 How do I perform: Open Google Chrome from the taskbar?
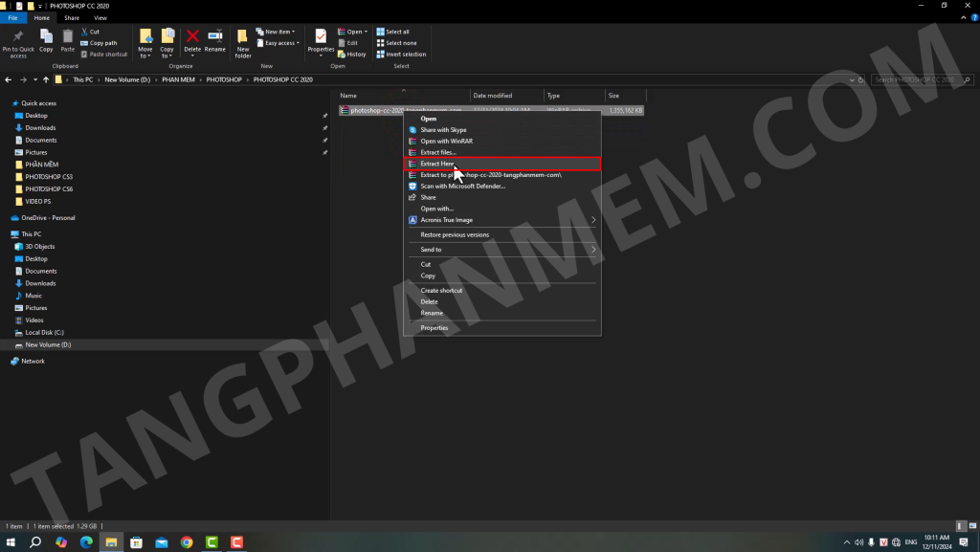(x=186, y=542)
